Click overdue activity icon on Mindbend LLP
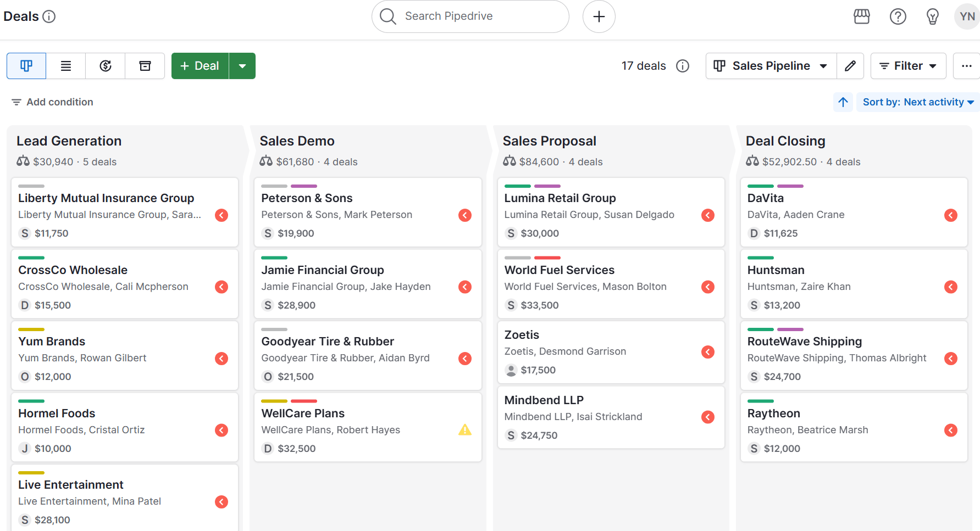The height and width of the screenshot is (531, 980). point(708,417)
